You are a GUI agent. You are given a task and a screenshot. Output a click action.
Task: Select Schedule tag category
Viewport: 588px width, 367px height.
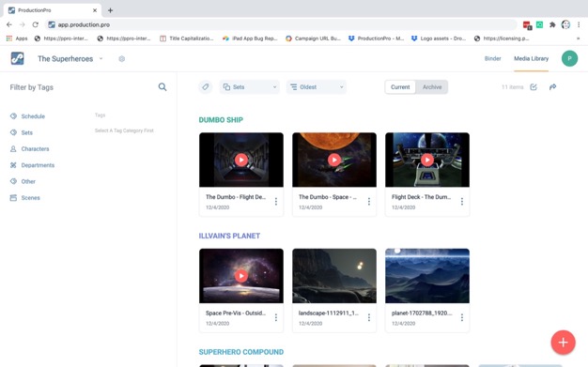(x=28, y=116)
